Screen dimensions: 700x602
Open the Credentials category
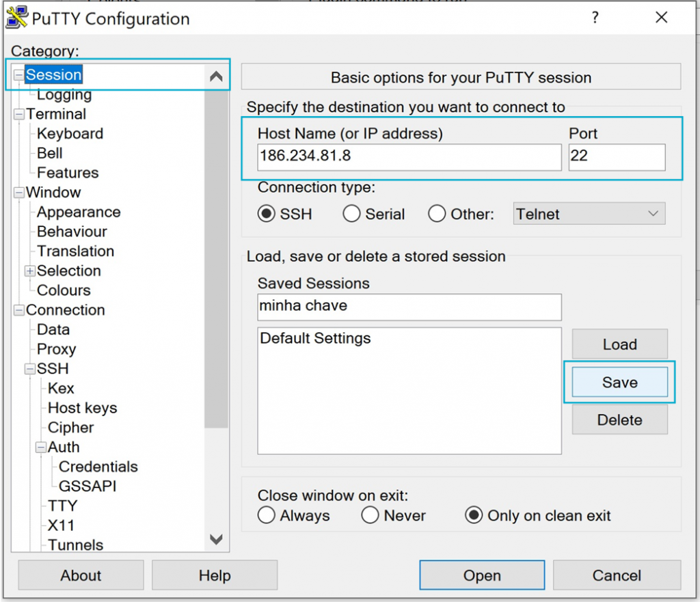tap(98, 467)
